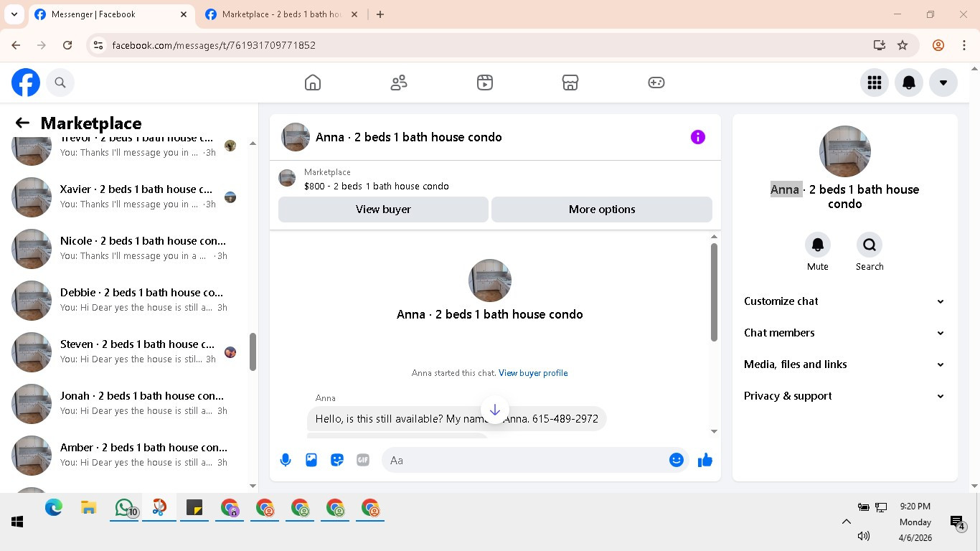Bookmark this page with the star
Screen dimensions: 980x551
pyautogui.click(x=903, y=45)
